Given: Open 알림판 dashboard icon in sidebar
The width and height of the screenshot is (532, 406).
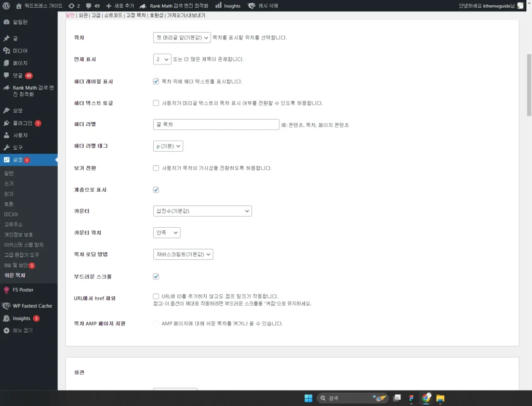Looking at the screenshot, I should point(6,22).
